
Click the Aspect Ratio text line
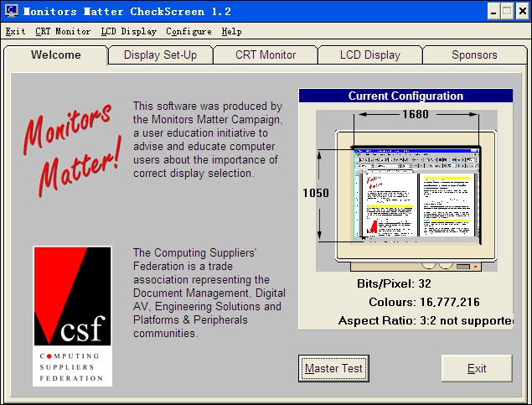click(426, 321)
